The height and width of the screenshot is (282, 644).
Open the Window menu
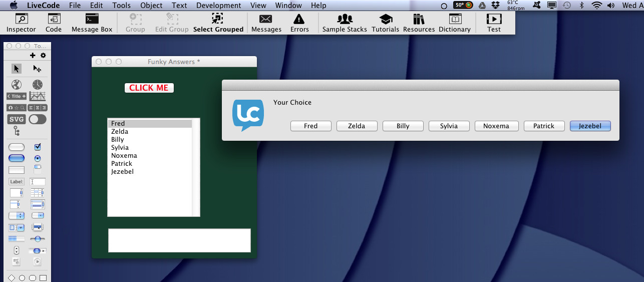(289, 6)
